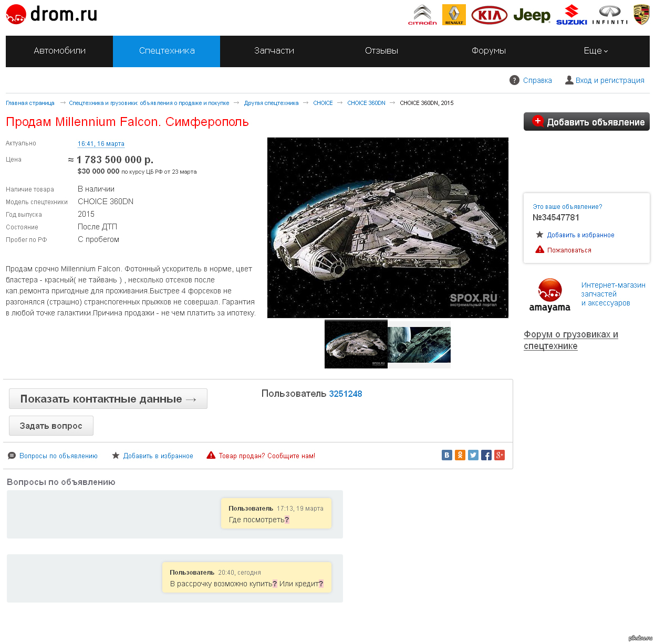This screenshot has width=655, height=644.
Task: Click the star icon under contact buttons
Action: coord(116,456)
